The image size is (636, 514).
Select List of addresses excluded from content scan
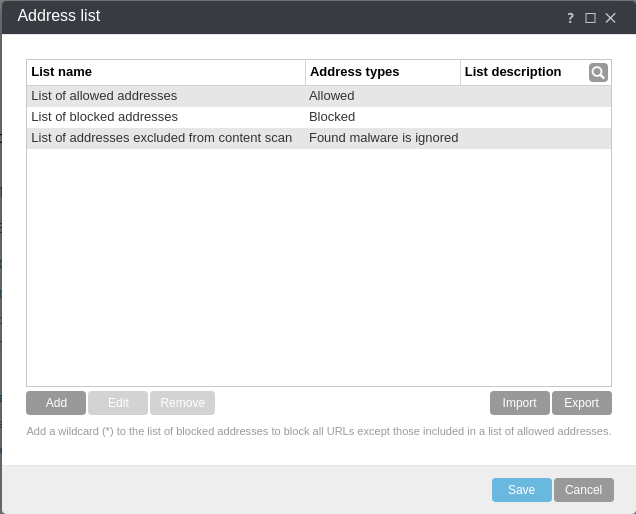161,138
